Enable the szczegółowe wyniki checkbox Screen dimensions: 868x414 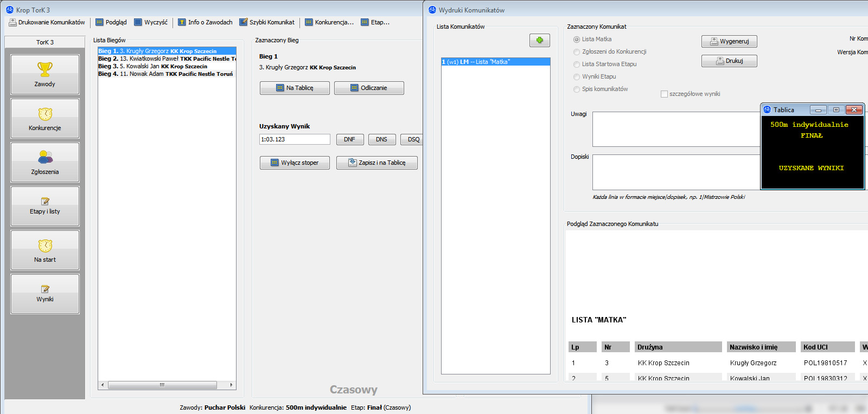664,94
